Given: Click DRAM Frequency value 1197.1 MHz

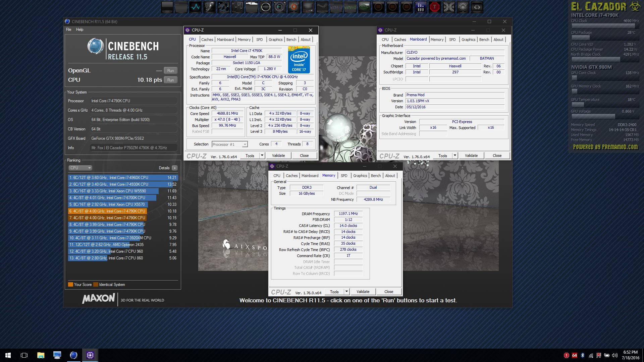Looking at the screenshot, I should 348,214.
